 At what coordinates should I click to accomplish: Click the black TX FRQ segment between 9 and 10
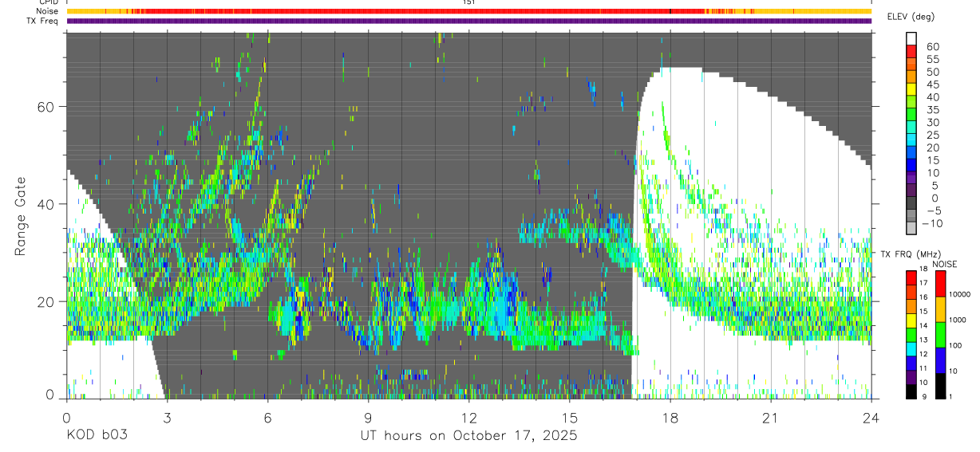pyautogui.click(x=911, y=390)
